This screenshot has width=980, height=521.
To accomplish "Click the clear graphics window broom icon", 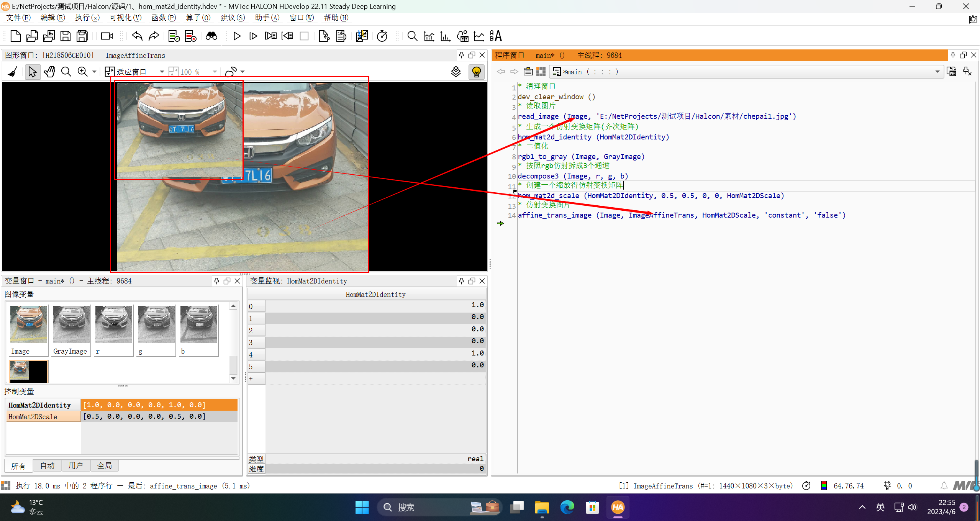I will (x=12, y=72).
